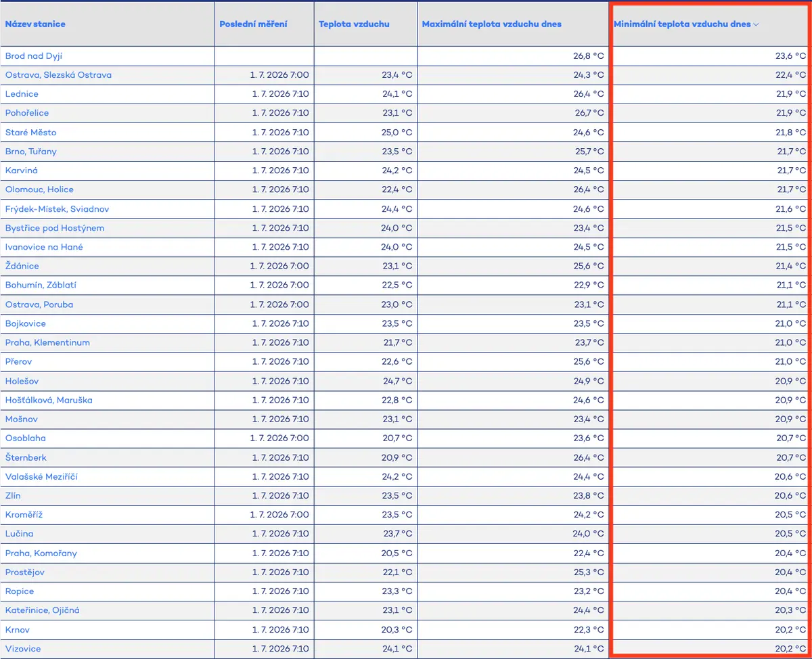The width and height of the screenshot is (812, 659).
Task: Open Brod nad Dyjí station link
Action: tap(34, 56)
